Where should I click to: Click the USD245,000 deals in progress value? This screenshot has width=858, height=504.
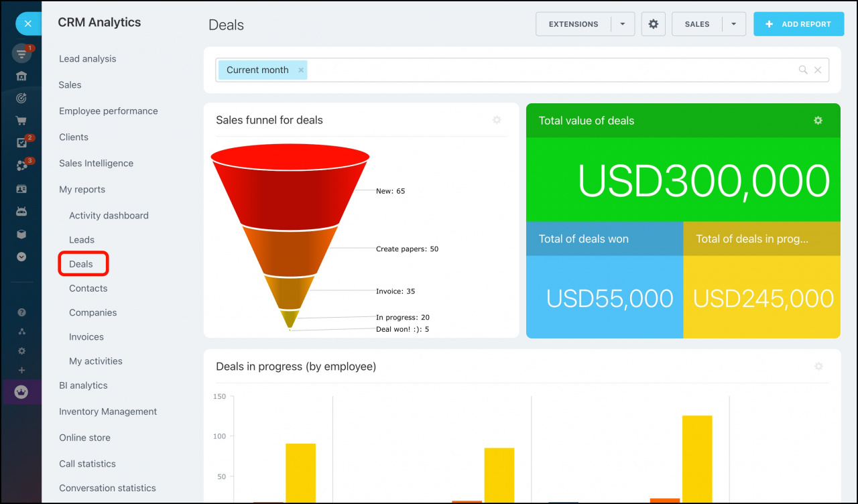pyautogui.click(x=763, y=298)
